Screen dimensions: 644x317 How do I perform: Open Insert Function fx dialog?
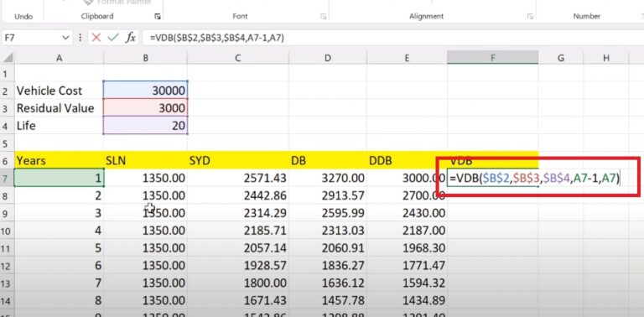click(x=131, y=38)
